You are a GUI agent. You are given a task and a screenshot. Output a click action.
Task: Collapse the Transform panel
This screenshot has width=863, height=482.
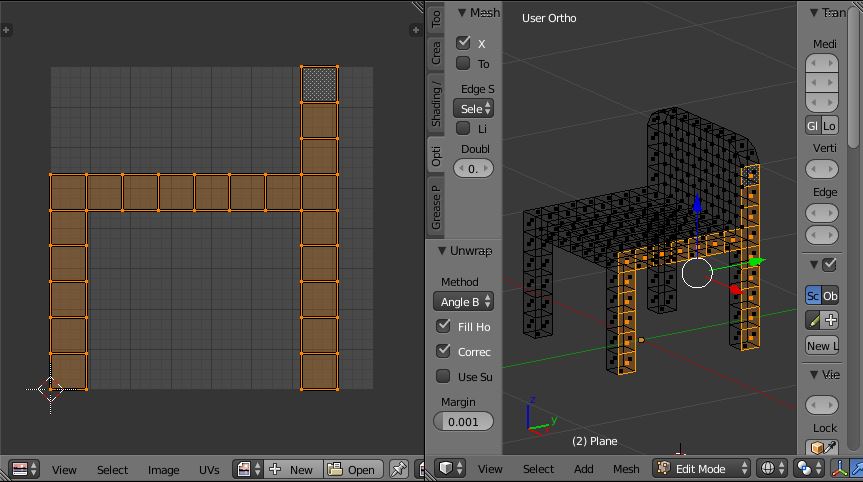[813, 12]
